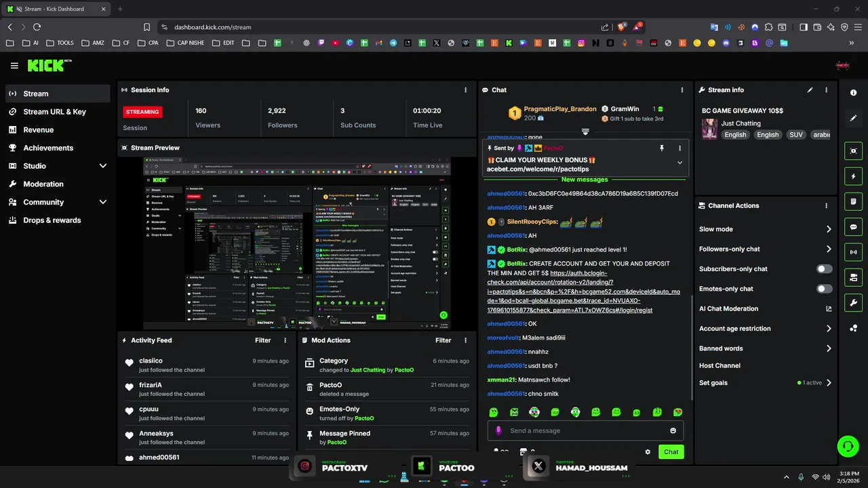This screenshot has width=868, height=488.
Task: Click the Just Chatting category thumbnail
Action: pos(710,129)
